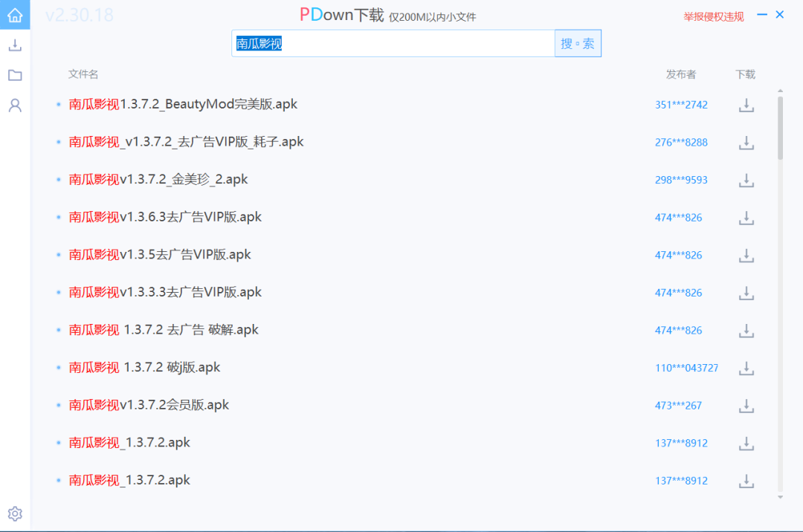Download 南瓜影视 1.3.7.2 去广告 破解.apk
The width and height of the screenshot is (803, 532).
point(746,331)
